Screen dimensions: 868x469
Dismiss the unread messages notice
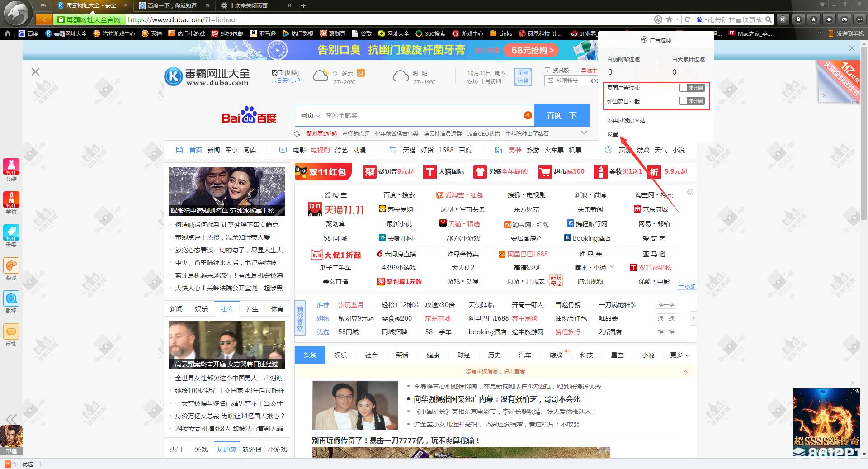click(x=685, y=371)
